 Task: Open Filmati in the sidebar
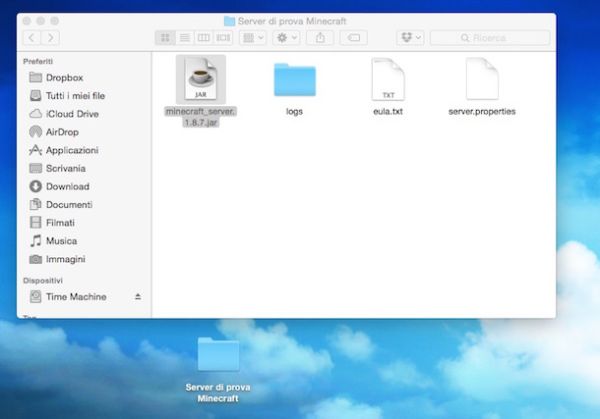[x=84, y=223]
